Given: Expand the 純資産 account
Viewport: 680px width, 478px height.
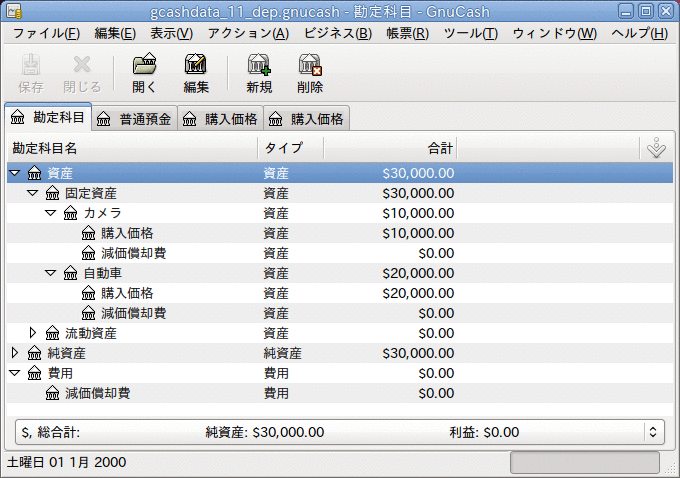Looking at the screenshot, I should click(14, 353).
